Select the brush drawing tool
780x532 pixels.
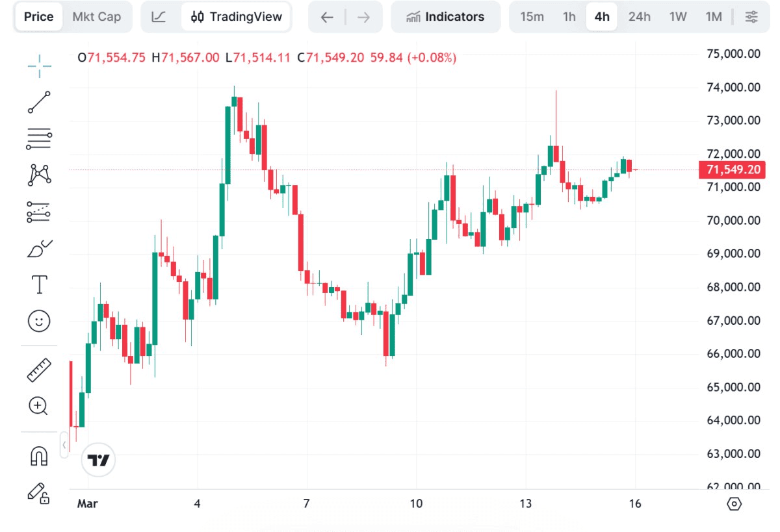click(x=40, y=249)
